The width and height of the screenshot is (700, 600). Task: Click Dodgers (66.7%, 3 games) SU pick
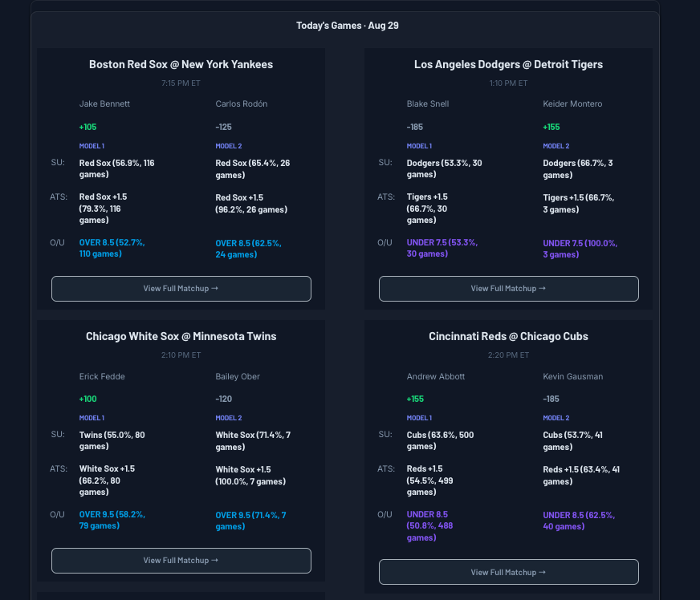tap(578, 169)
